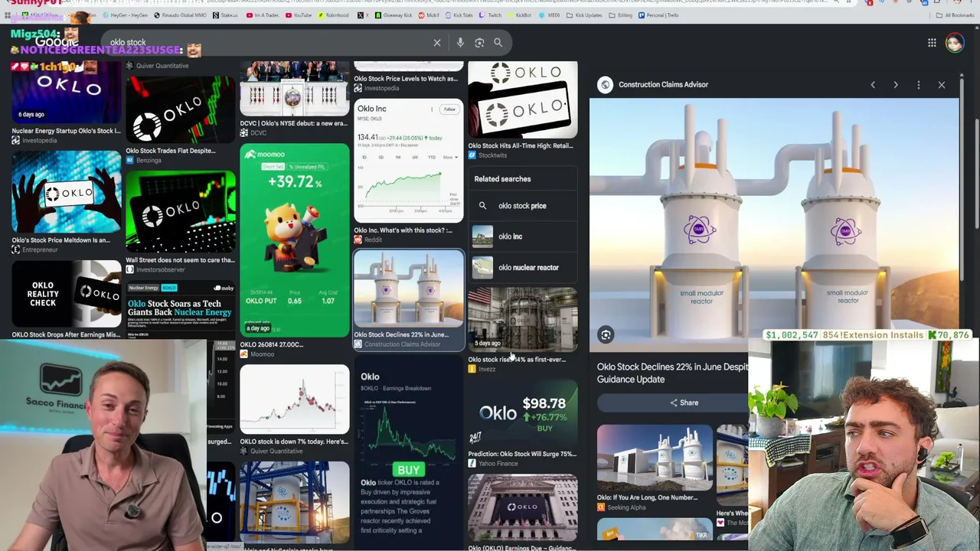Submit search with the magnifier icon
980x551 pixels.
[498, 43]
